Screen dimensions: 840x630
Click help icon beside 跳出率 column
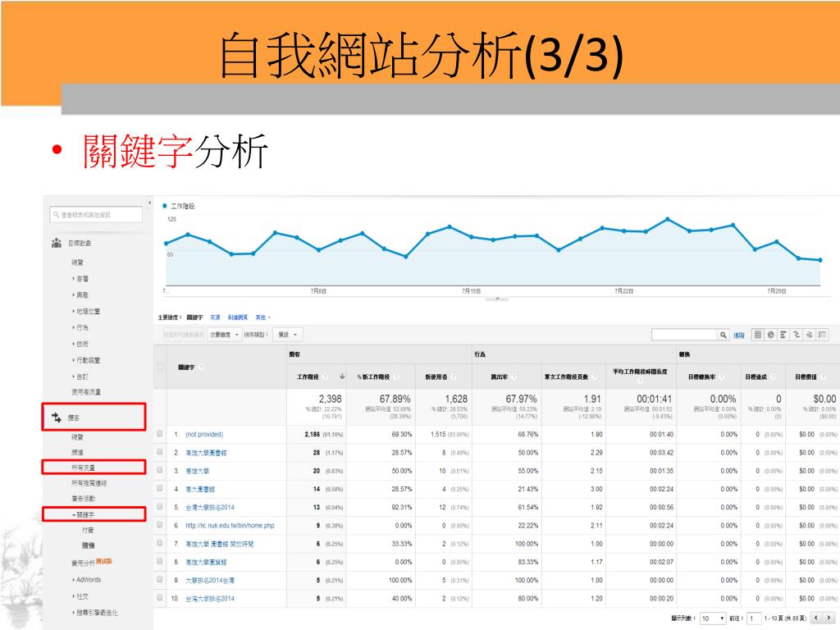[x=514, y=377]
